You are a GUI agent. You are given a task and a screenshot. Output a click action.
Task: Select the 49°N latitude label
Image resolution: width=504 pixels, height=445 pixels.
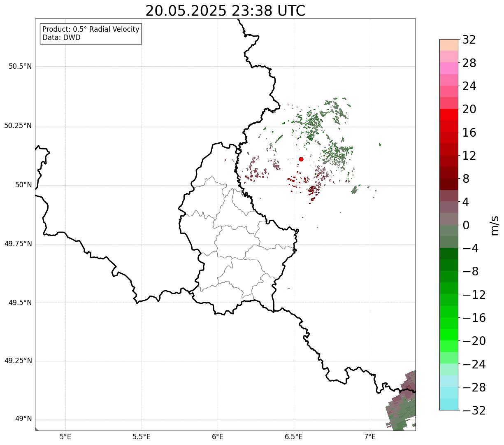click(x=23, y=419)
